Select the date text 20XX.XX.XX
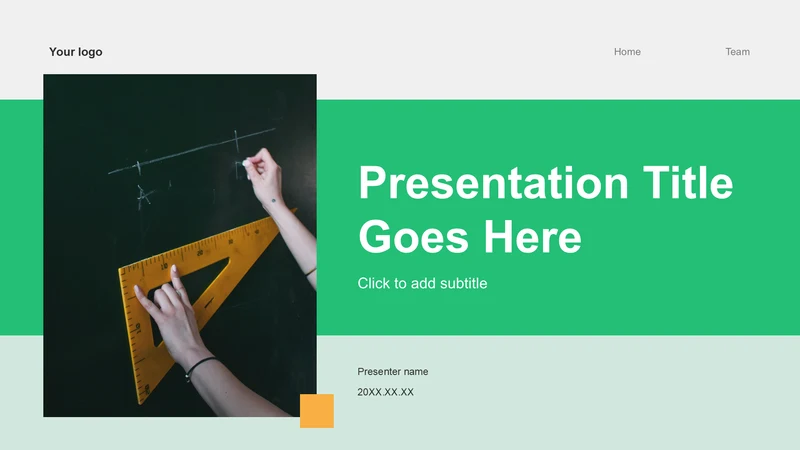 click(x=385, y=392)
